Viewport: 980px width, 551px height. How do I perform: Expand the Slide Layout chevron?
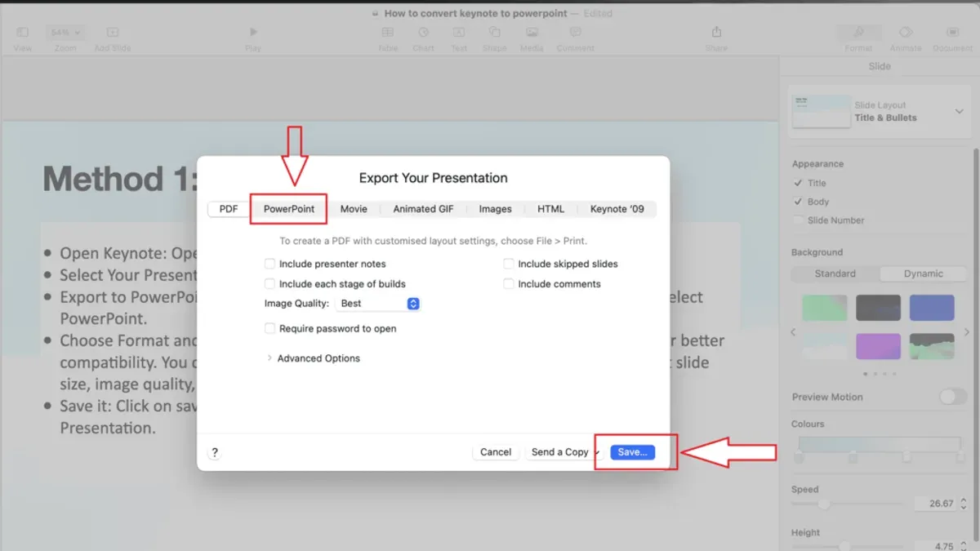[959, 111]
